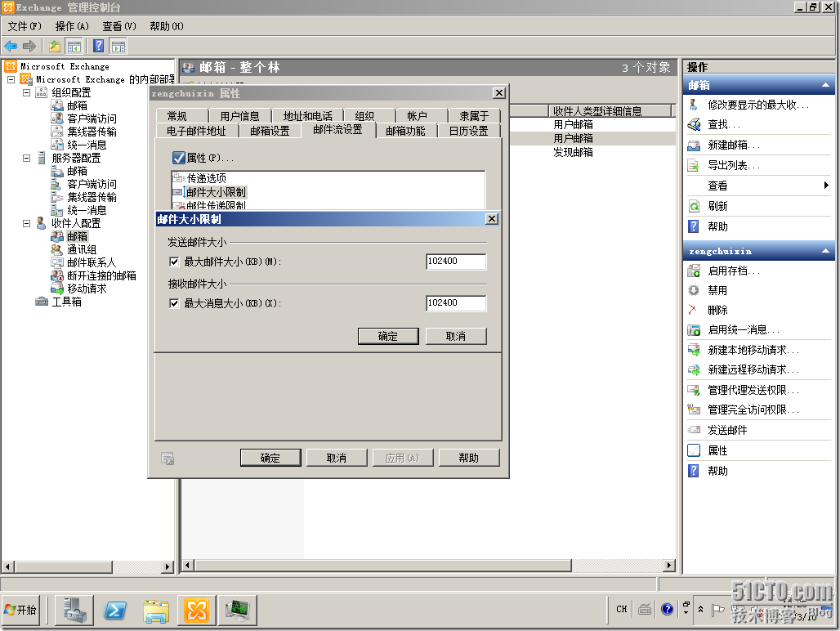The height and width of the screenshot is (631, 840).
Task: Click the back arrow toolbar icon
Action: tap(11, 46)
